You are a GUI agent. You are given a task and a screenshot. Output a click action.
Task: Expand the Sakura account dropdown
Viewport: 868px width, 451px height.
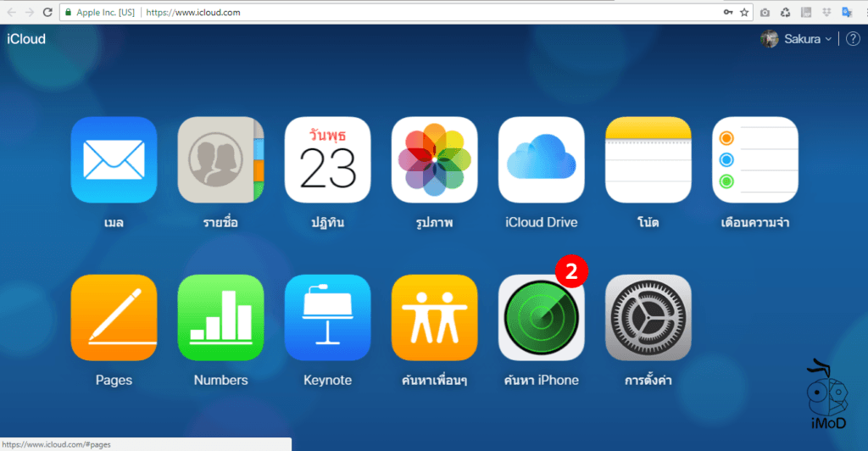(x=828, y=39)
